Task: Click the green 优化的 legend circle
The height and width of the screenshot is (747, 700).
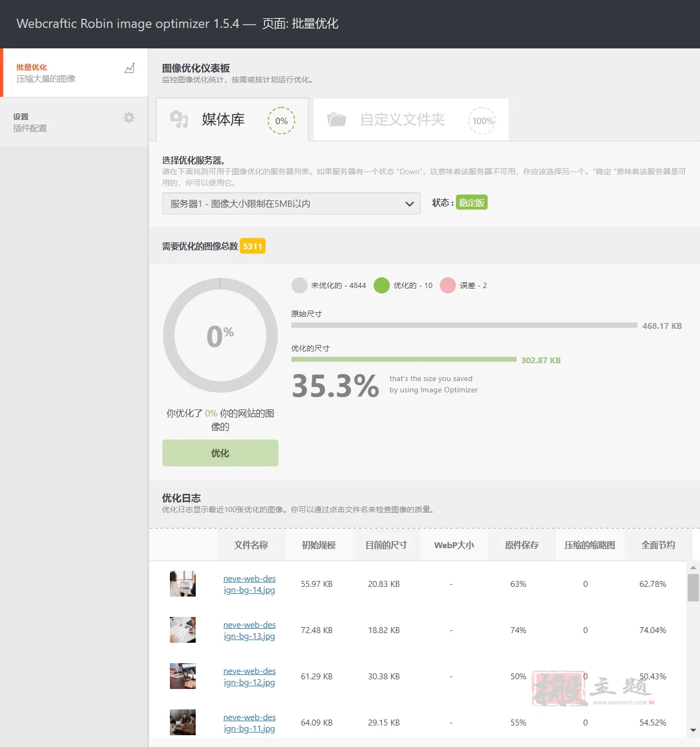Action: (x=382, y=285)
